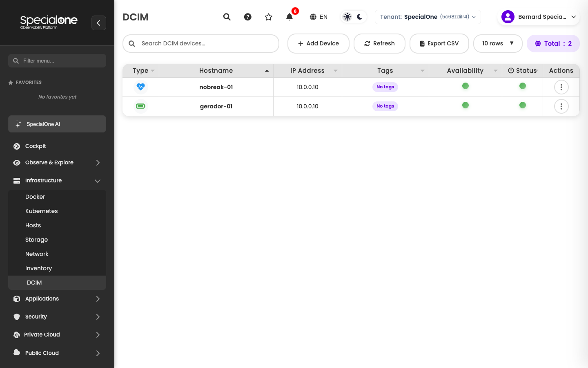Open Inventory submenu item
The image size is (588, 368).
pos(57,268)
